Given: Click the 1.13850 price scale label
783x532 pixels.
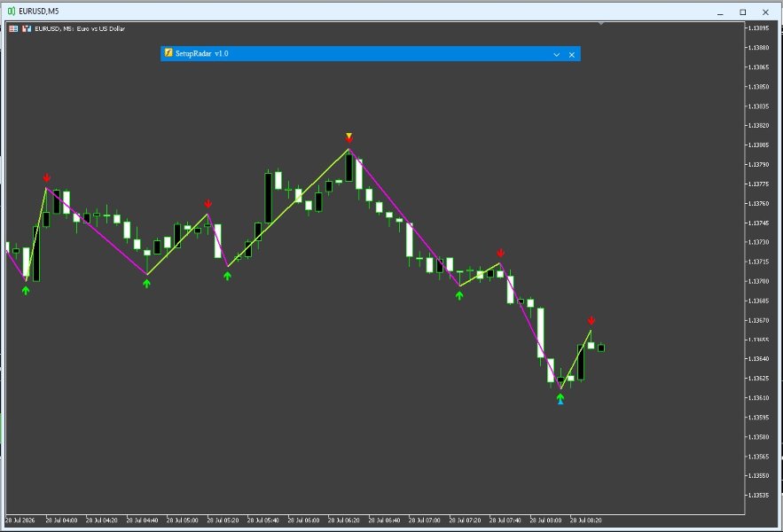Looking at the screenshot, I should [758, 86].
